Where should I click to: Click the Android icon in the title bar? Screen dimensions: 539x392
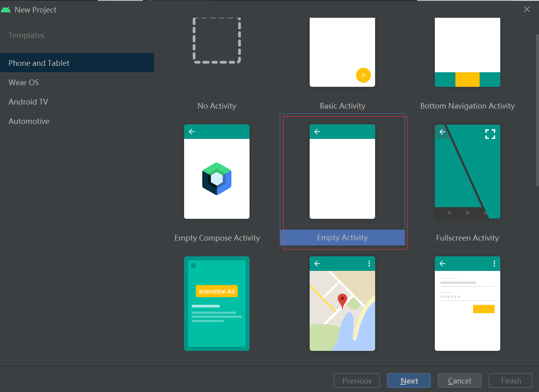[x=6, y=9]
